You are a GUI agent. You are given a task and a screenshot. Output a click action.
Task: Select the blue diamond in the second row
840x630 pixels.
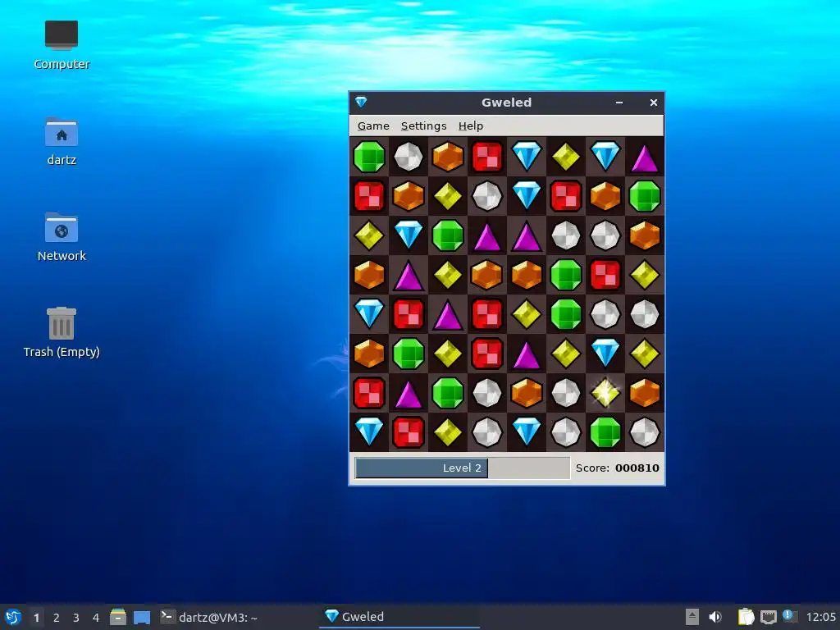pyautogui.click(x=527, y=195)
